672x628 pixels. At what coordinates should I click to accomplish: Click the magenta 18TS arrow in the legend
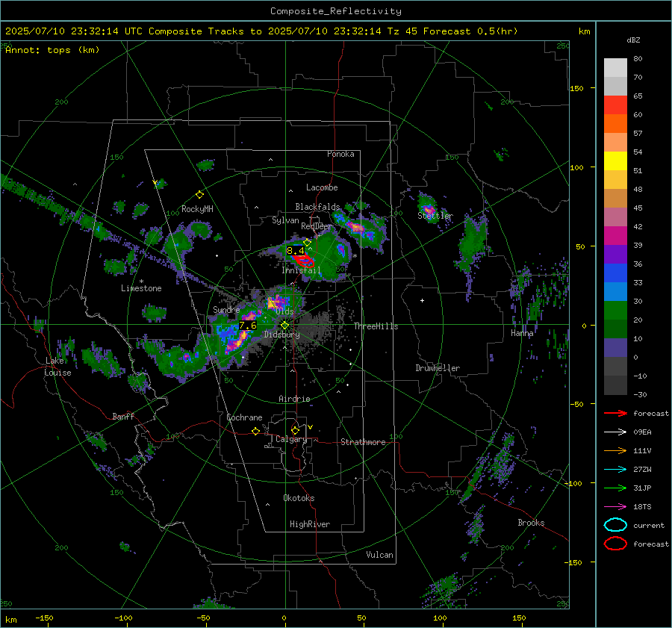tap(615, 507)
